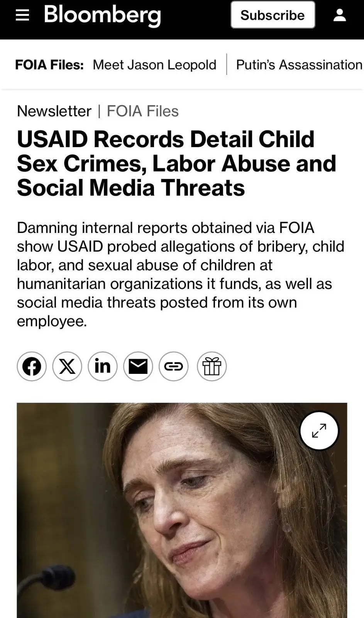Gift this article using the gift icon

[x=212, y=366]
